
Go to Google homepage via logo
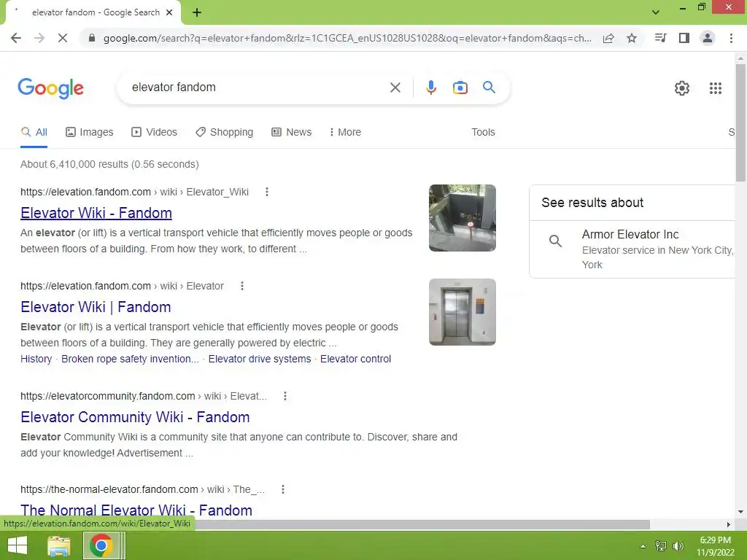(51, 88)
